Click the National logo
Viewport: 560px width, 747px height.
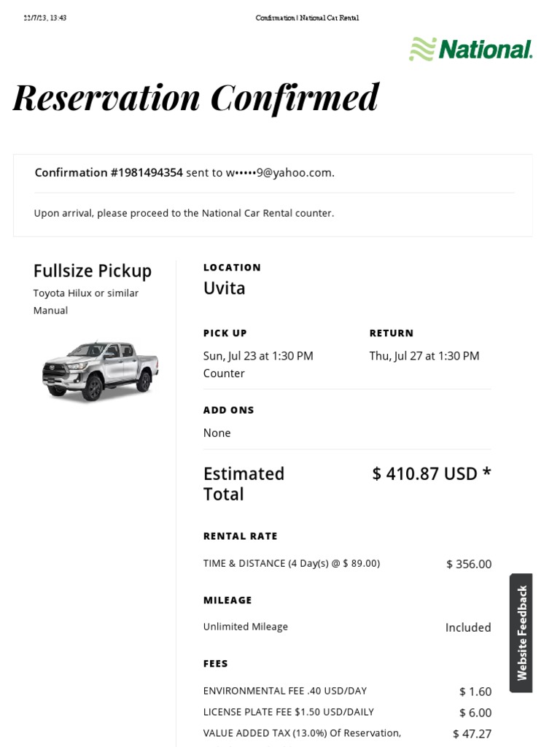[471, 50]
